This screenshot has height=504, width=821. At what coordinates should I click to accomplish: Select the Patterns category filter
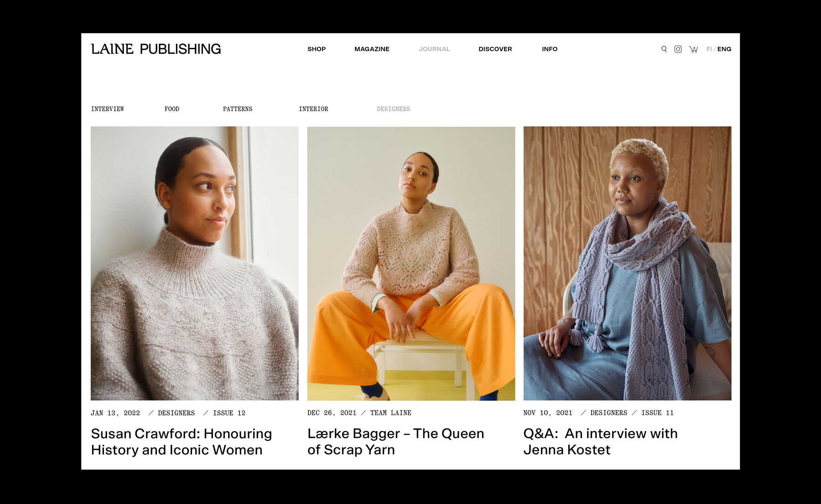tap(238, 109)
